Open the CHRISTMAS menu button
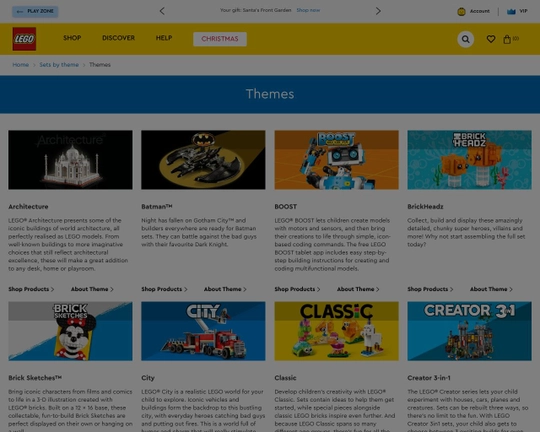 [220, 39]
